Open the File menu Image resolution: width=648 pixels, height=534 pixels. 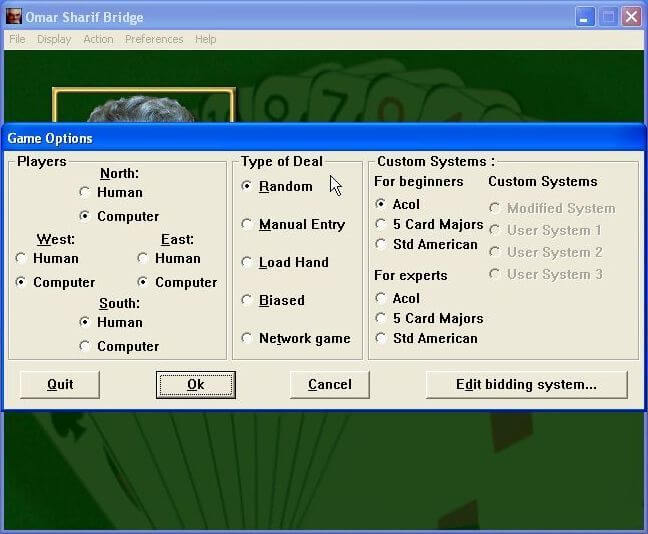pos(17,39)
